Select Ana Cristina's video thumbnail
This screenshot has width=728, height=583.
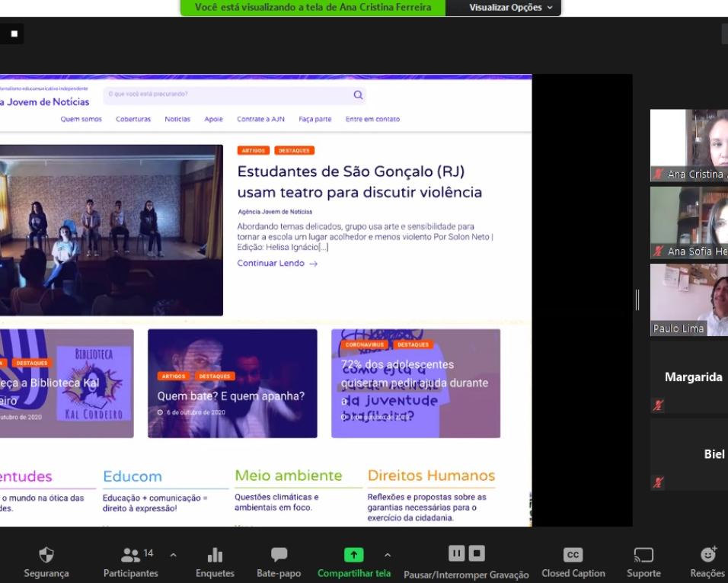(x=689, y=146)
